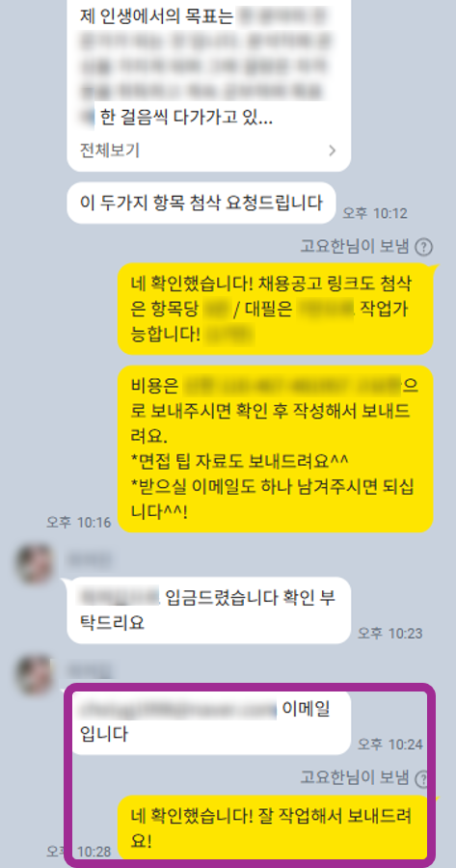Click the question mark icon after the lower 고요한님이 보냄

tap(423, 778)
